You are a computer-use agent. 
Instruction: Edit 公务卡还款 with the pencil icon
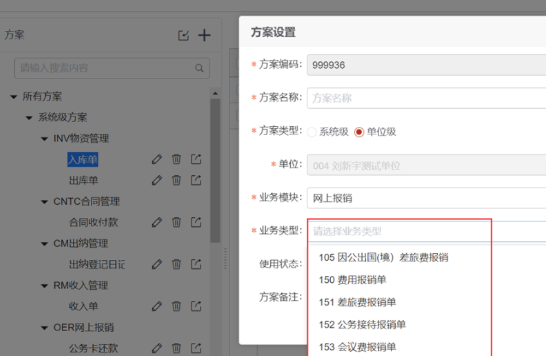[x=157, y=348]
